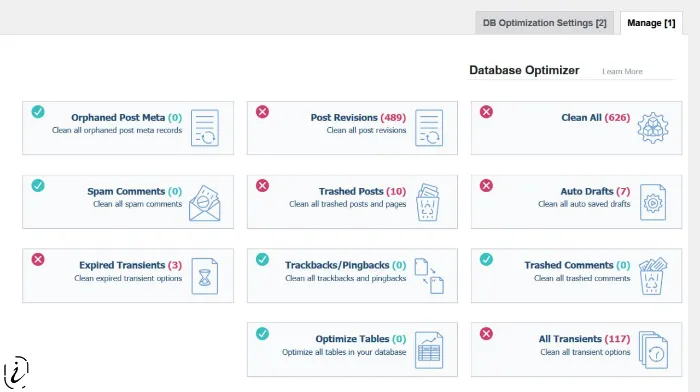
Task: Click the Spam Comments envelope icon
Action: click(x=204, y=203)
